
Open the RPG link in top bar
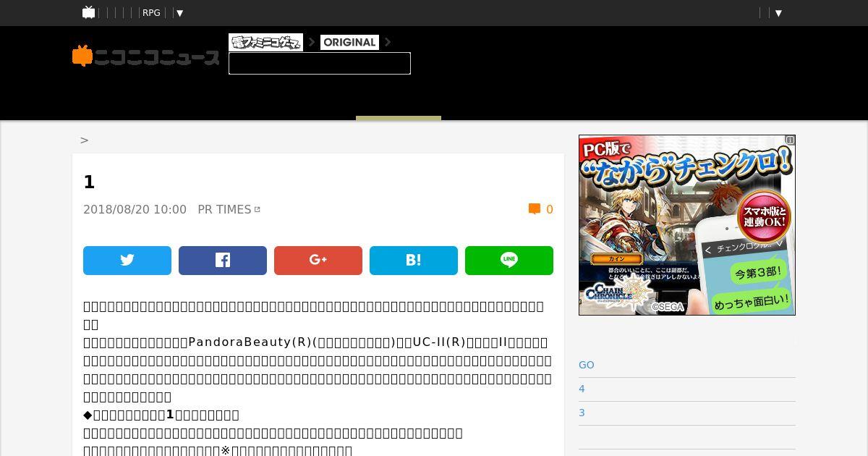[x=151, y=13]
